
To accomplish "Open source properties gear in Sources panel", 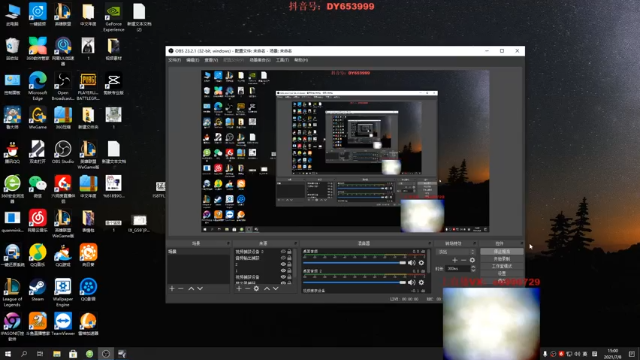I will (x=256, y=289).
